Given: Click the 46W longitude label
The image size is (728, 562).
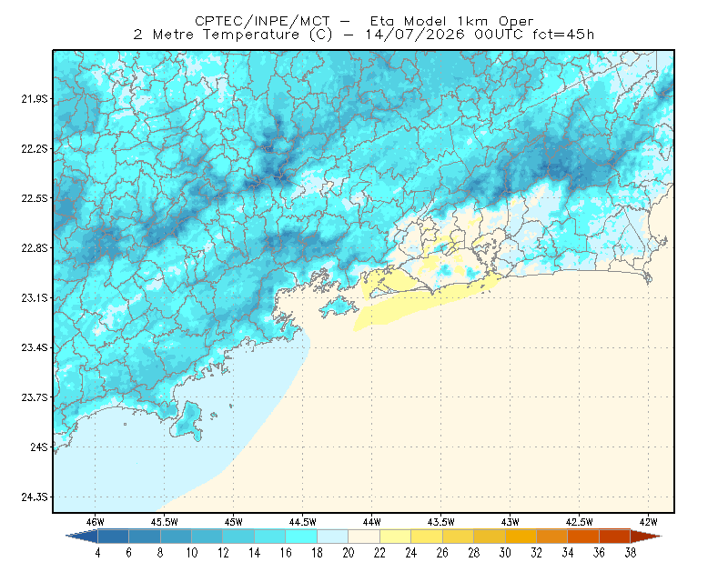Looking at the screenshot, I should pyautogui.click(x=96, y=522).
